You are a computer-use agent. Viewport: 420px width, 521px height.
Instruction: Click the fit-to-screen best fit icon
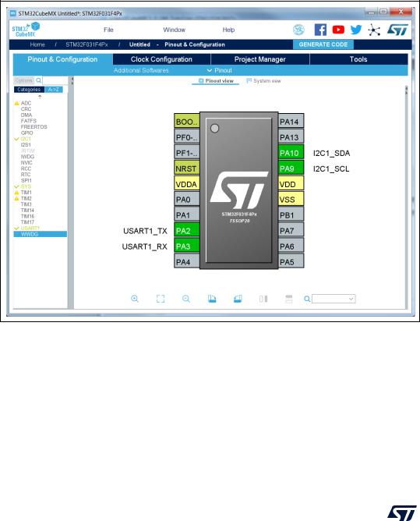point(161,299)
